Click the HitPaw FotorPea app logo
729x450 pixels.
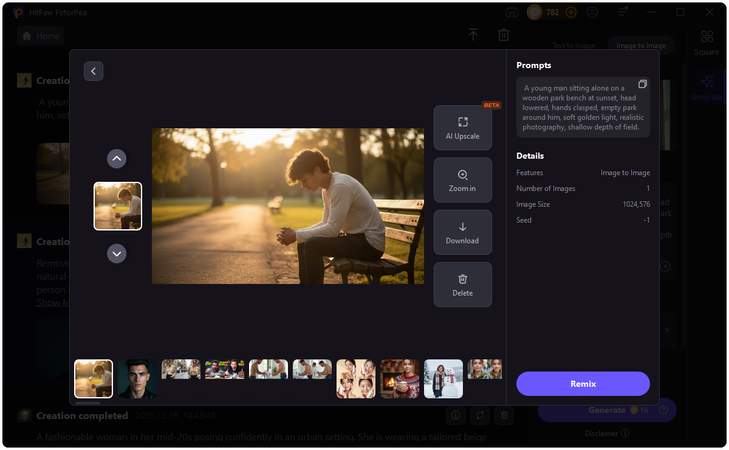(x=19, y=13)
